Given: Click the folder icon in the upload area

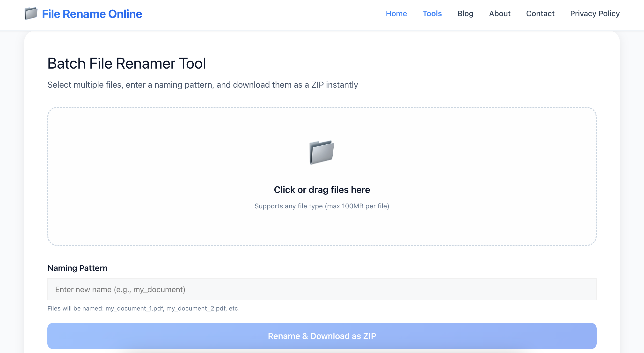Looking at the screenshot, I should click(x=322, y=152).
